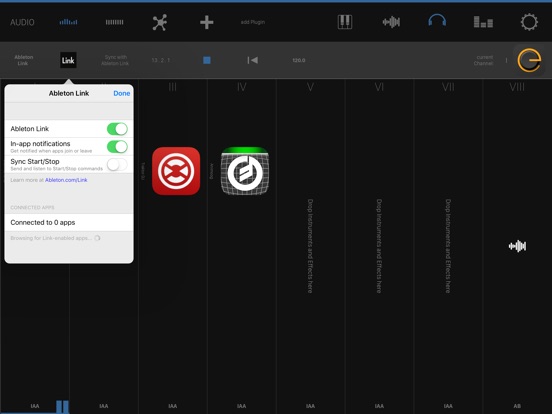Image resolution: width=552 pixels, height=414 pixels.
Task: Click IAA label under channel III
Action: click(x=172, y=406)
